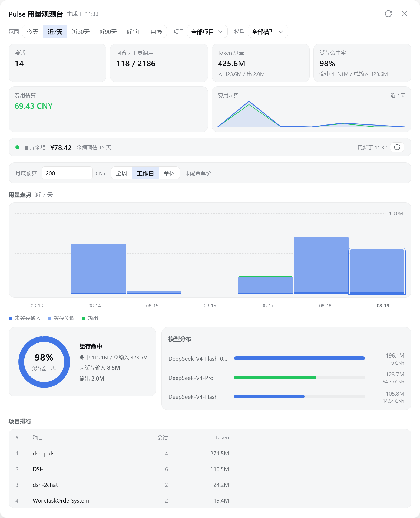Click the 98% cache hit donut chart
This screenshot has height=518, width=420.
[x=44, y=362]
